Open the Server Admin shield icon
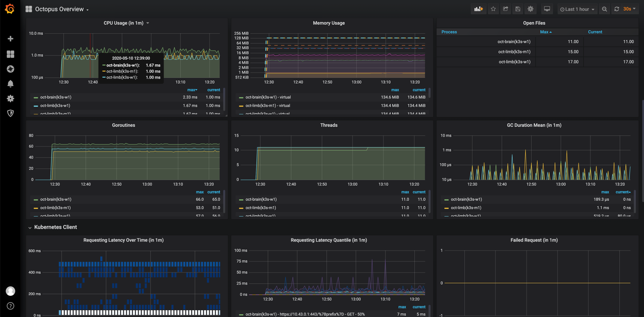The width and height of the screenshot is (644, 317). click(11, 113)
